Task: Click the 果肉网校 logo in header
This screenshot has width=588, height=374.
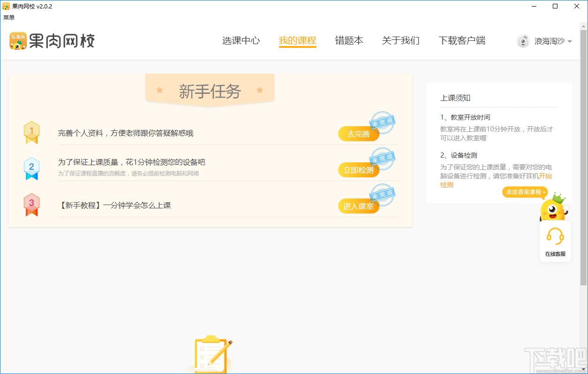Action: pyautogui.click(x=52, y=41)
